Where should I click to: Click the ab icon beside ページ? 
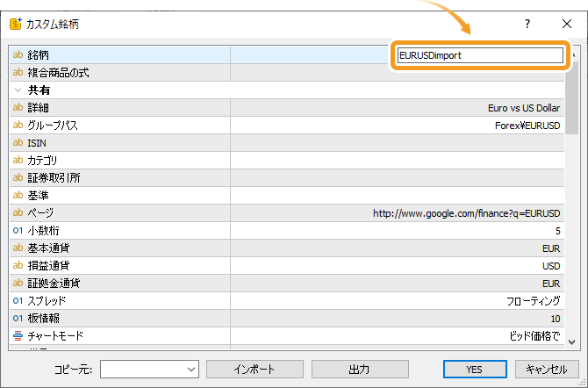[x=18, y=212]
